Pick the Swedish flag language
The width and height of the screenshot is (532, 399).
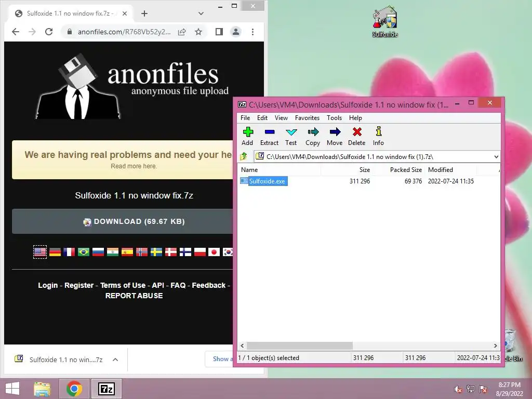tap(156, 252)
